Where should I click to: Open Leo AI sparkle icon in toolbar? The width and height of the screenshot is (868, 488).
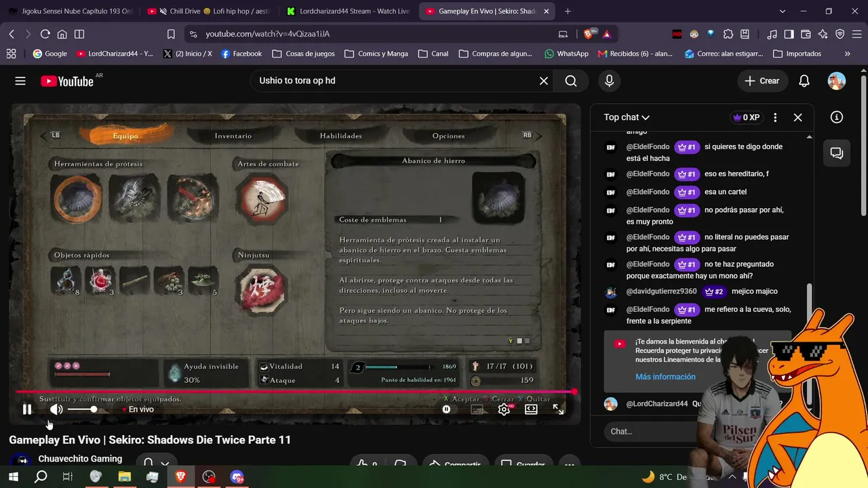tap(823, 34)
